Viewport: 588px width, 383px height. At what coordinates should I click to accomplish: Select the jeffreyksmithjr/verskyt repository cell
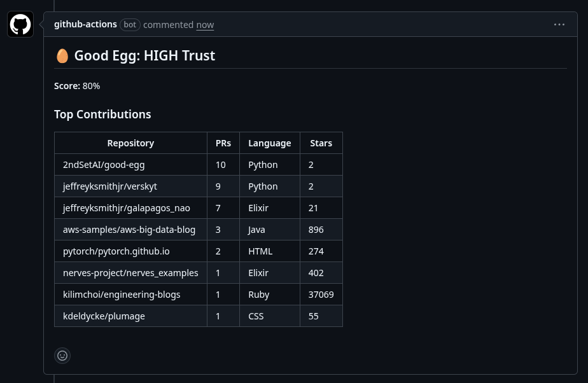click(x=110, y=186)
